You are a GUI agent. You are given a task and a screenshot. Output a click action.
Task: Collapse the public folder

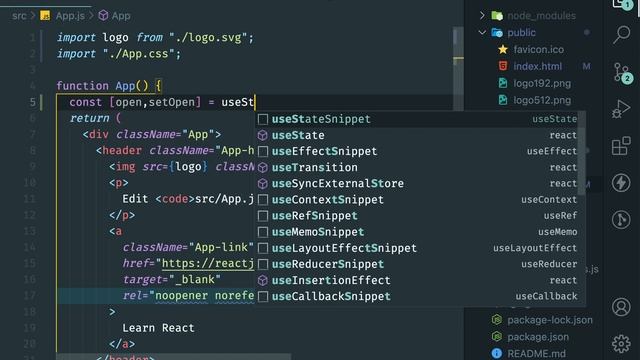pyautogui.click(x=482, y=32)
